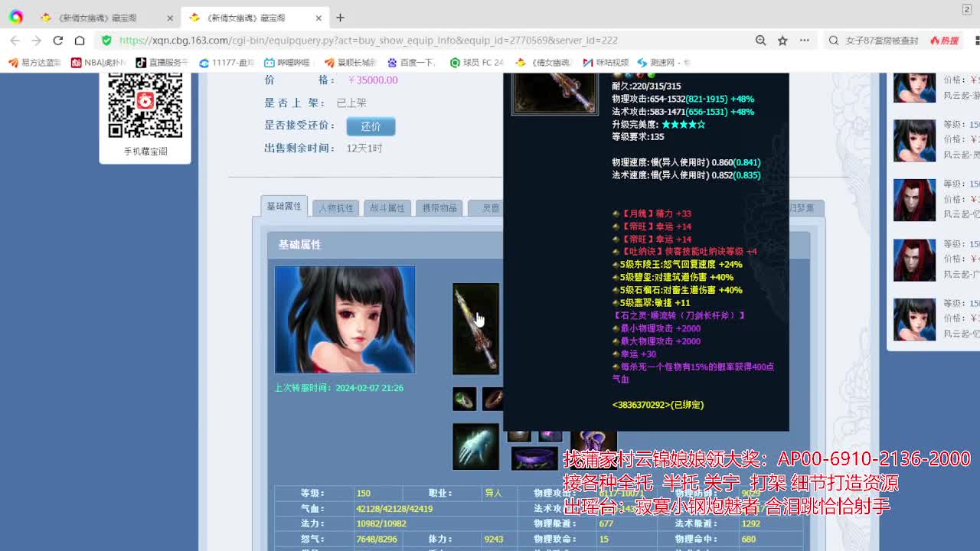Click the magnifier zoom icon in address bar
The width and height of the screenshot is (980, 551).
pos(759,40)
